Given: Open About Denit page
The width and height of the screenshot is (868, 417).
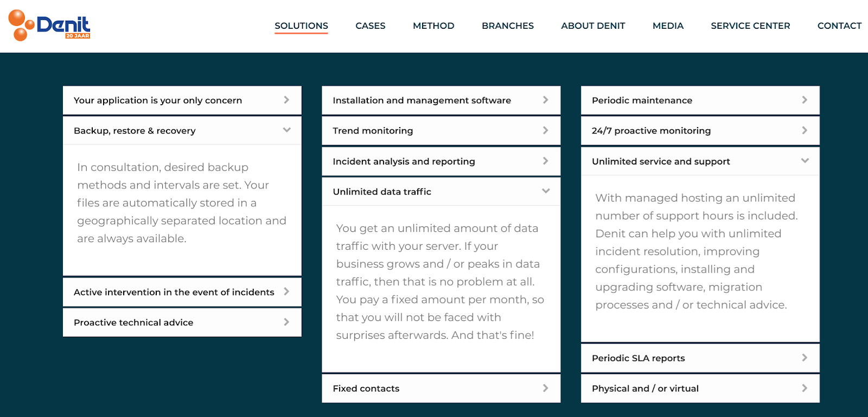Looking at the screenshot, I should [x=593, y=26].
